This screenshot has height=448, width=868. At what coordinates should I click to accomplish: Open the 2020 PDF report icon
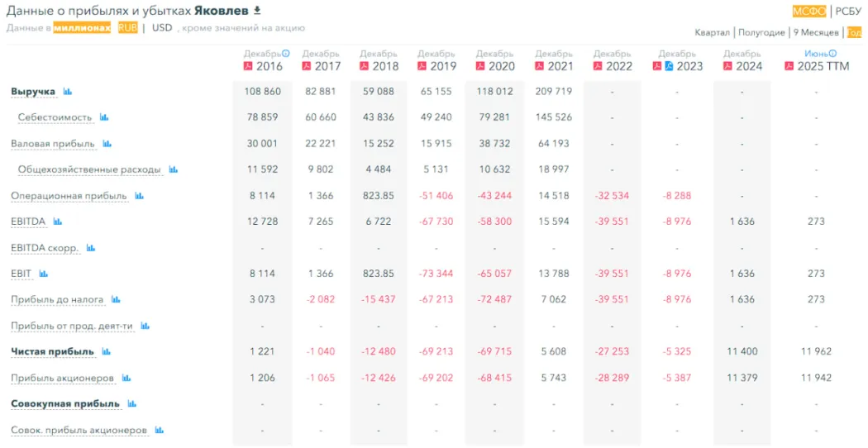(480, 66)
